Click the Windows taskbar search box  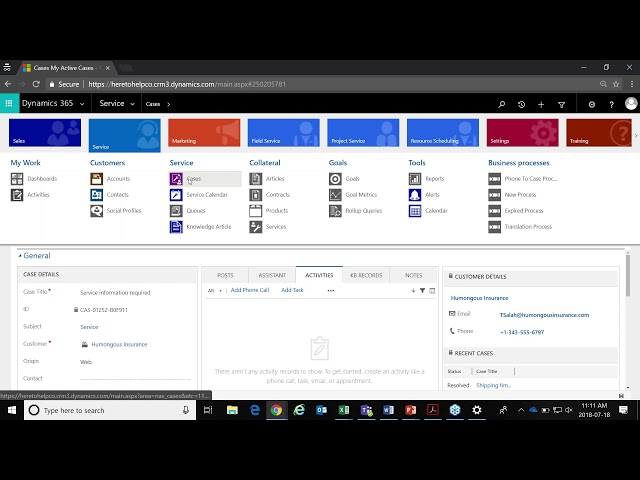110,410
